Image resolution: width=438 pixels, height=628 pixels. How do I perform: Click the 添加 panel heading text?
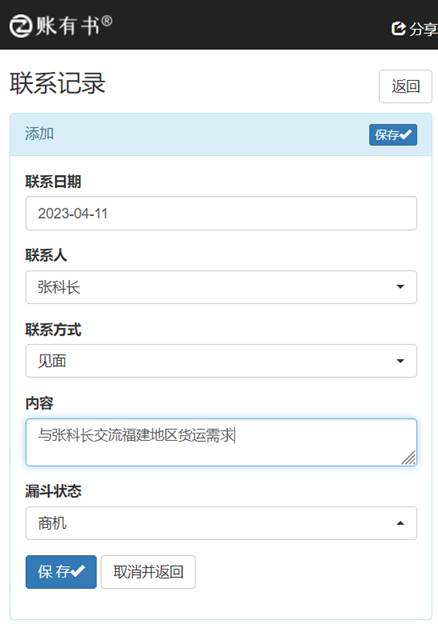pos(39,134)
